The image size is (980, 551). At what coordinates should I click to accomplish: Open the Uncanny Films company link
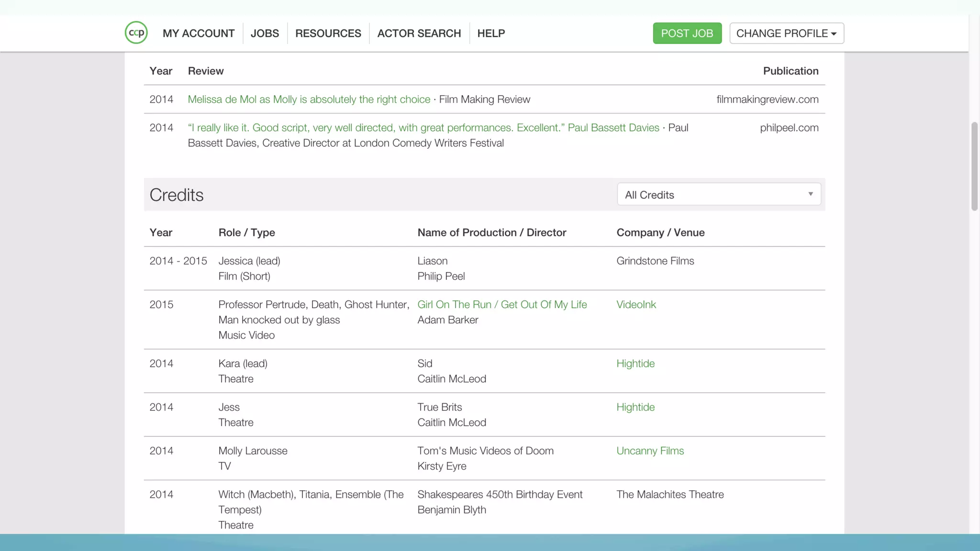pos(650,451)
